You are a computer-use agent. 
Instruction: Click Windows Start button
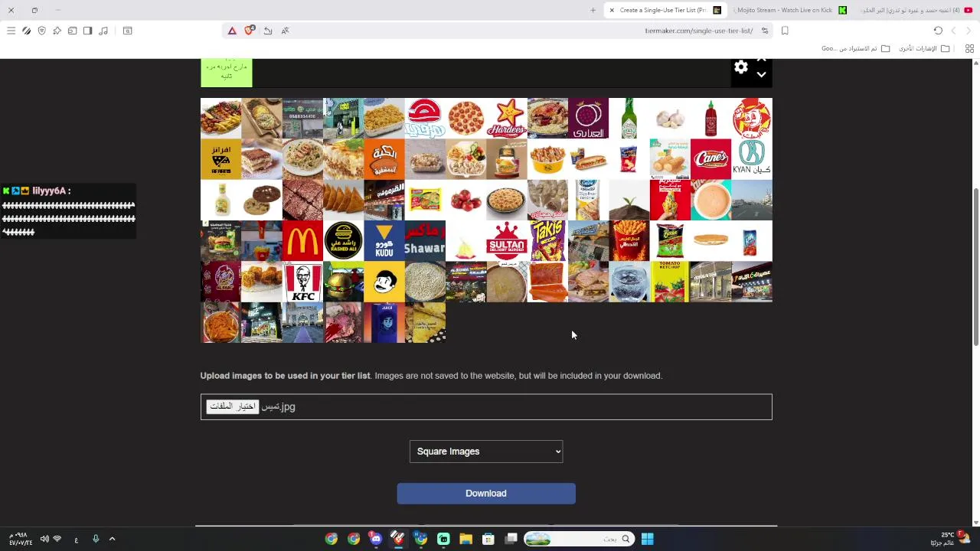[647, 539]
